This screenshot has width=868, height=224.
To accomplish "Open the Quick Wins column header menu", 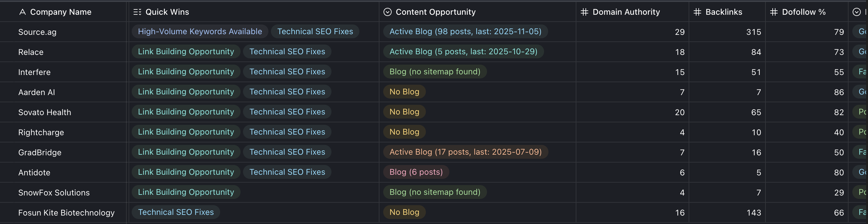I will (x=167, y=12).
